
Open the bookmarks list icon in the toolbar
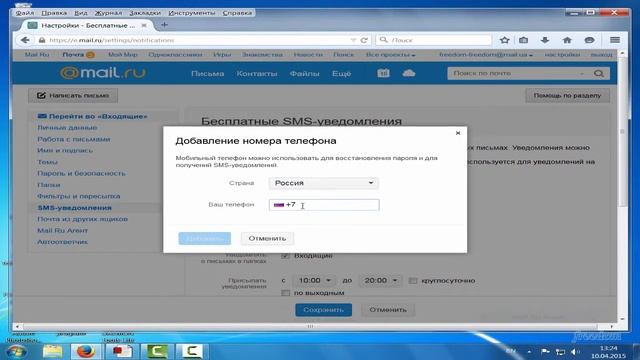pos(523,40)
